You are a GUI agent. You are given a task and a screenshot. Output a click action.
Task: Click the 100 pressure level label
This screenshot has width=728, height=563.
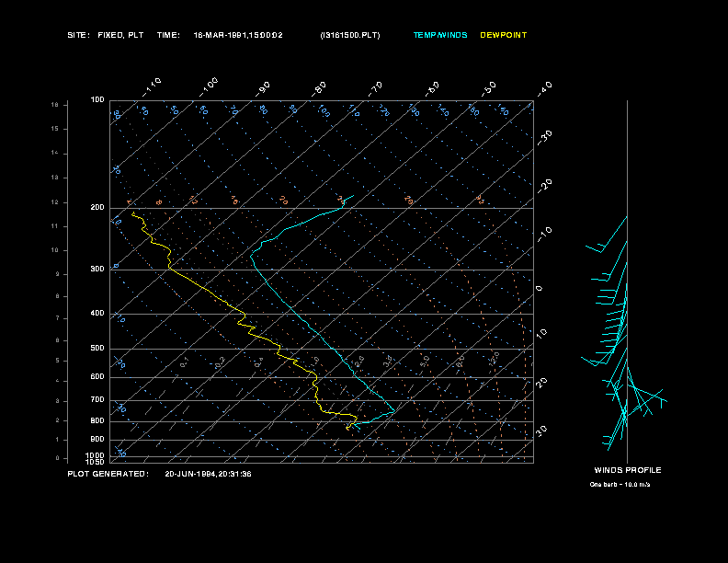[97, 100]
